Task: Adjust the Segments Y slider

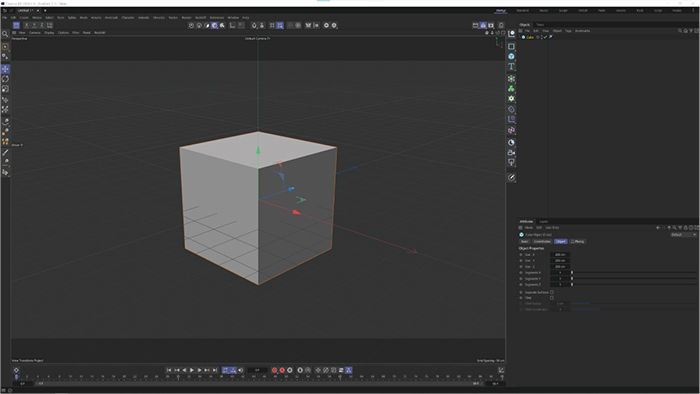Action: tap(633, 278)
